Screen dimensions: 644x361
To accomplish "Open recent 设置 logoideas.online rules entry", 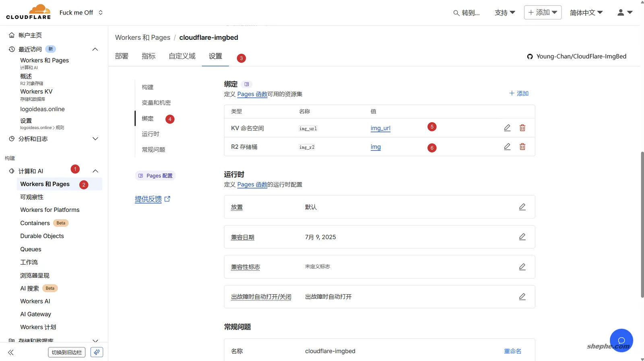I will [26, 121].
